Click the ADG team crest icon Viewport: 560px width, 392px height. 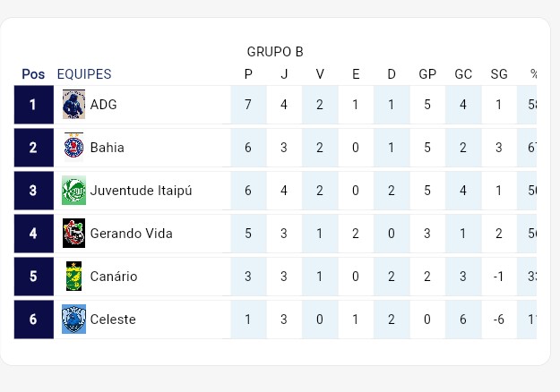[73, 105]
